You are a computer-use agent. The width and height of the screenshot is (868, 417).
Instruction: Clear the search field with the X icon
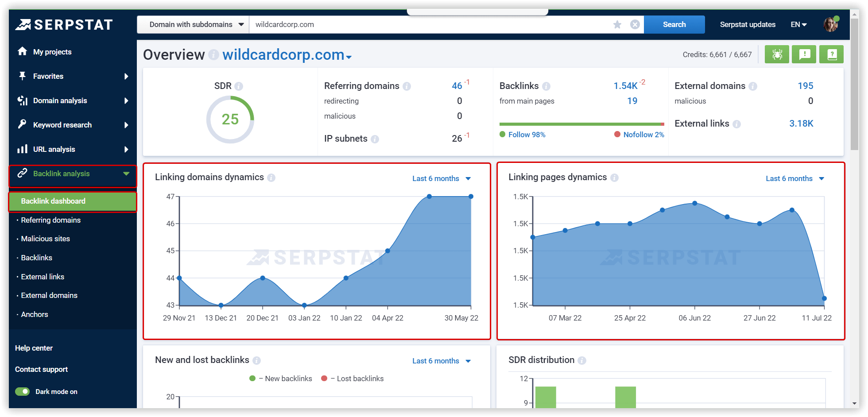635,24
